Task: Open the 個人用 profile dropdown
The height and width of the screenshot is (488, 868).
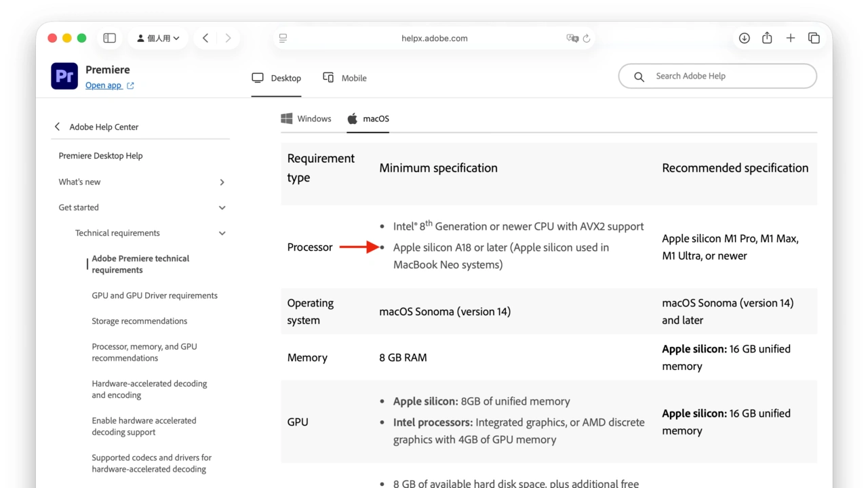Action: [158, 39]
